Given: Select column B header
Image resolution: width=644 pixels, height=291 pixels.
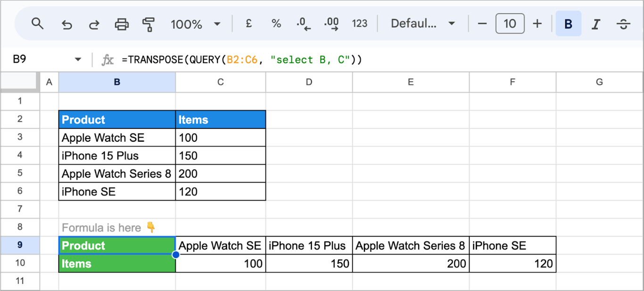Looking at the screenshot, I should 117,82.
